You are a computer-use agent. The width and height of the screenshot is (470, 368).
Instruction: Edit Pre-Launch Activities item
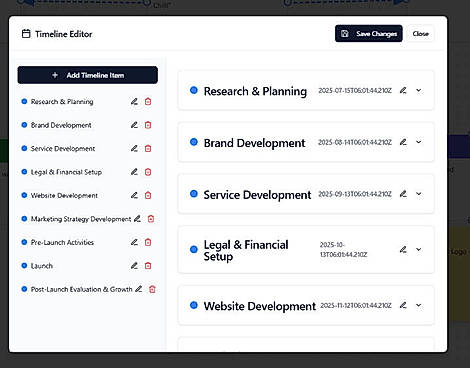[134, 242]
